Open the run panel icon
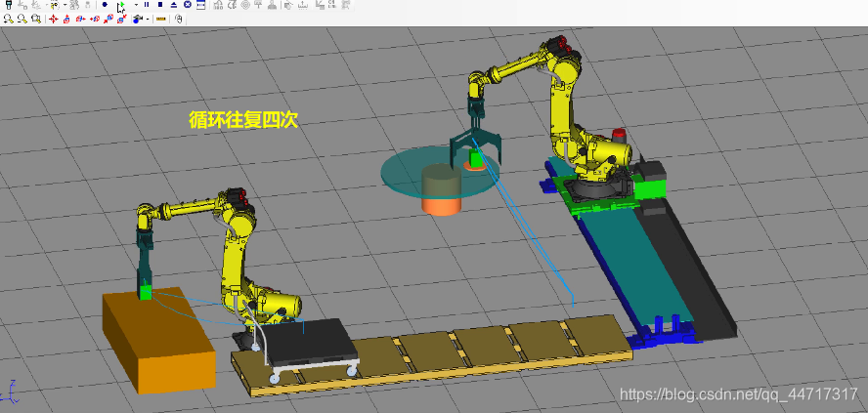This screenshot has height=413, width=868. click(x=201, y=5)
